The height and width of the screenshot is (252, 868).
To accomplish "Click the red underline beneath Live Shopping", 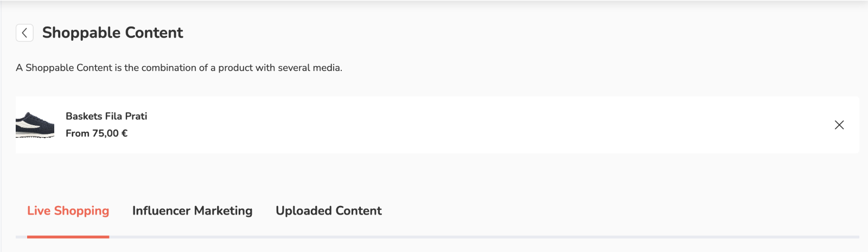I will pyautogui.click(x=68, y=237).
